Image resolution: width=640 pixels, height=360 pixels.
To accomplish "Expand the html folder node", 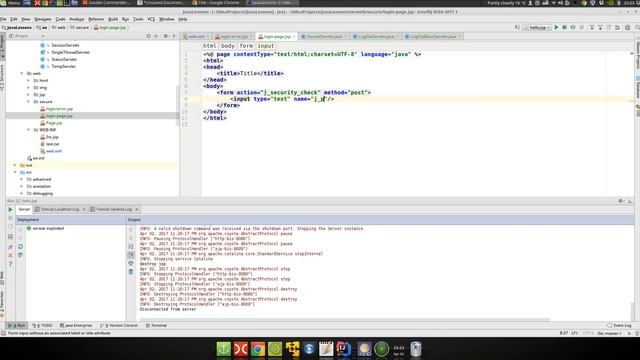I will coord(28,80).
